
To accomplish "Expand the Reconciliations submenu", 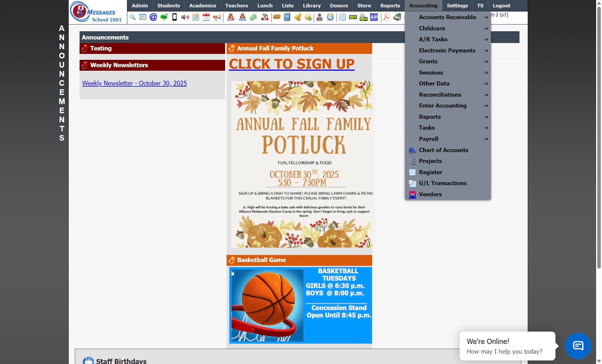I will click(x=440, y=95).
